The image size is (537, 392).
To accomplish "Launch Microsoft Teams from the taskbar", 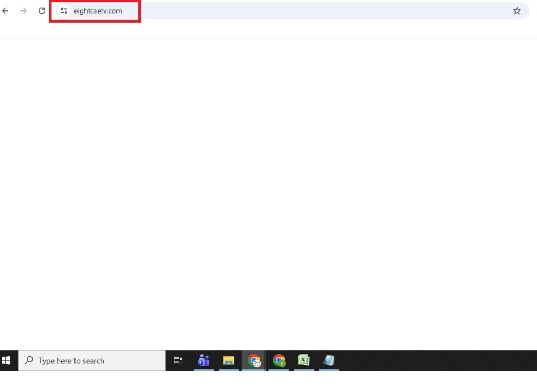I will 203,361.
